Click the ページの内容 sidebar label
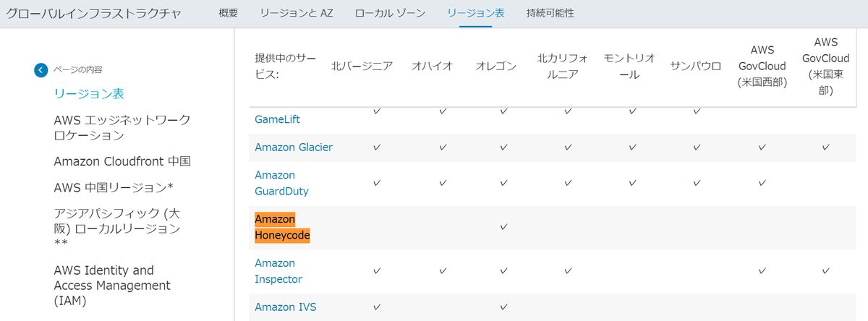Screen dimensions: 868x321 (x=77, y=70)
